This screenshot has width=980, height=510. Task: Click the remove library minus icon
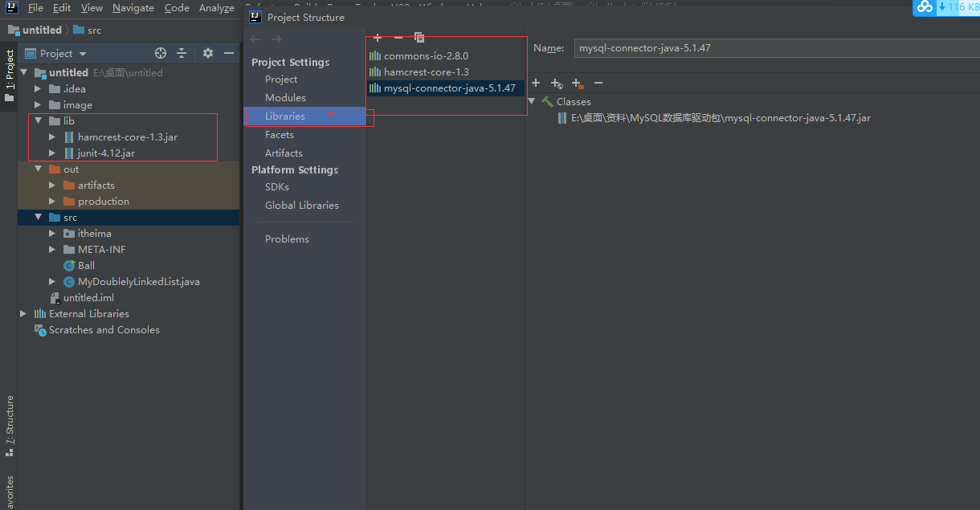(x=398, y=38)
